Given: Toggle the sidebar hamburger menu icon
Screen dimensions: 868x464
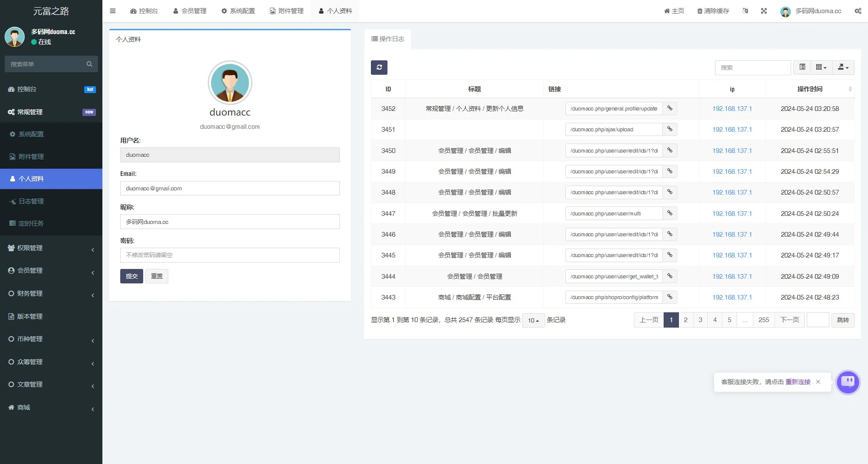Looking at the screenshot, I should pyautogui.click(x=113, y=11).
